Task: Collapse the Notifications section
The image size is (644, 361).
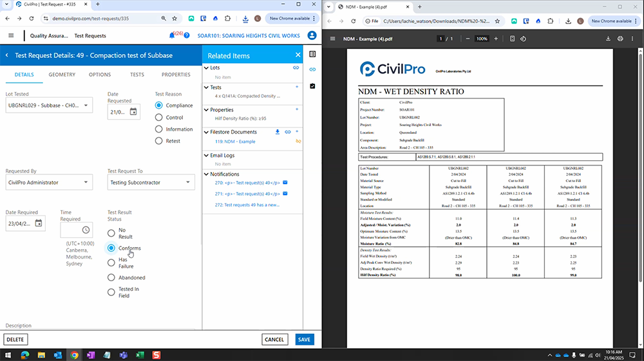Action: point(206,174)
